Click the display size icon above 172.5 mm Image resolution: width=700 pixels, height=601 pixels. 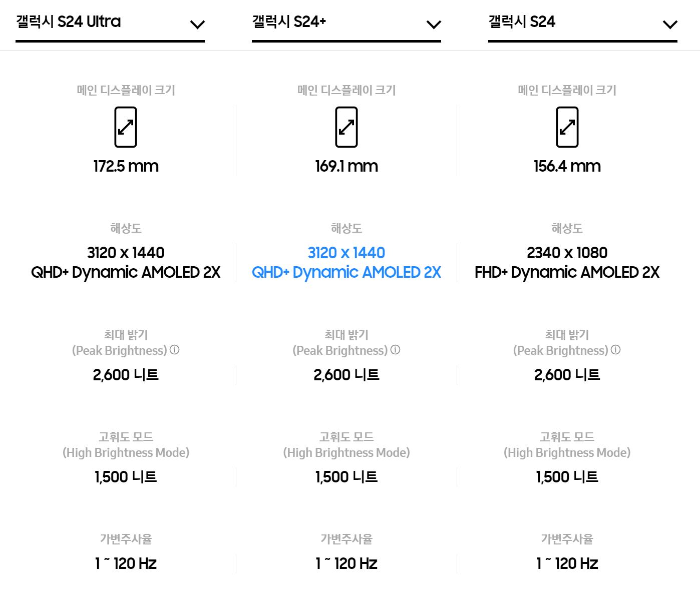pos(126,127)
